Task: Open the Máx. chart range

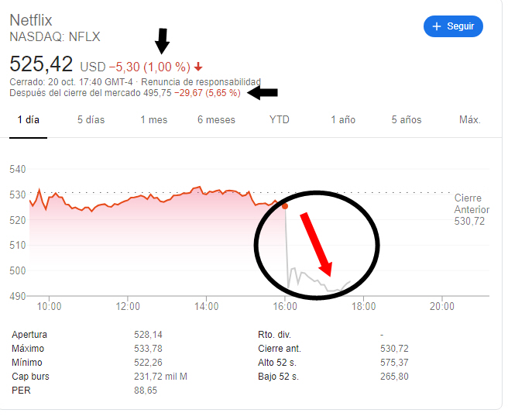Action: (469, 120)
